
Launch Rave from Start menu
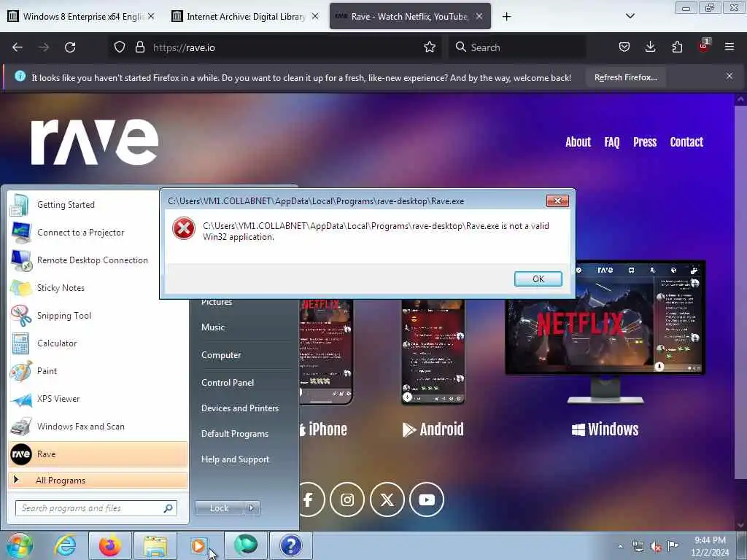click(x=98, y=454)
